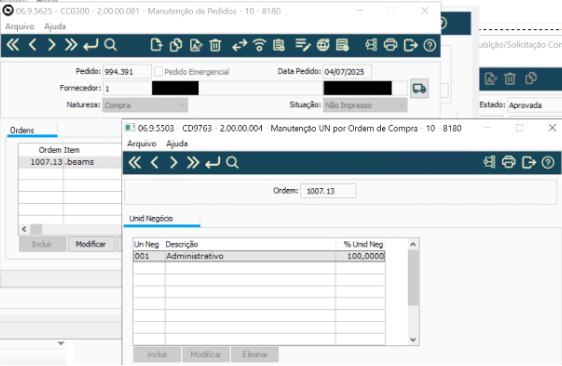Open hierarchy tree icon in Manutenção UN toolbar
Screen dimensions: 562x366
489,162
